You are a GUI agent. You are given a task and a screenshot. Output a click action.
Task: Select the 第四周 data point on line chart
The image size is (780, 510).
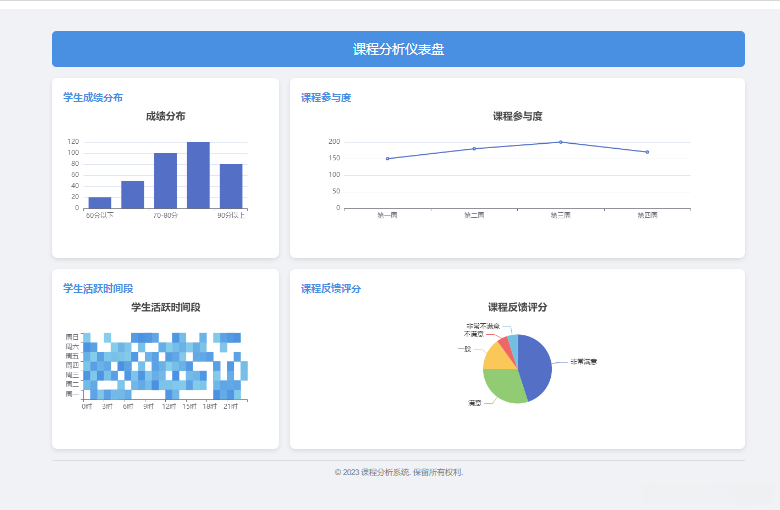tap(647, 152)
